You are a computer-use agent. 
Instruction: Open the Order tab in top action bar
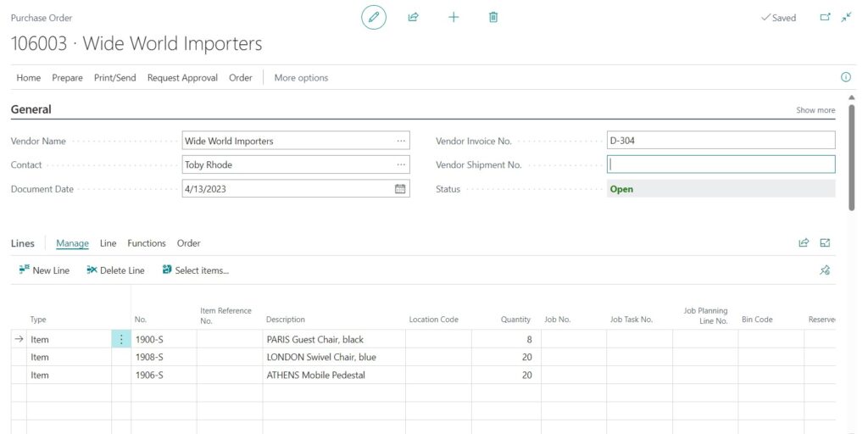241,77
